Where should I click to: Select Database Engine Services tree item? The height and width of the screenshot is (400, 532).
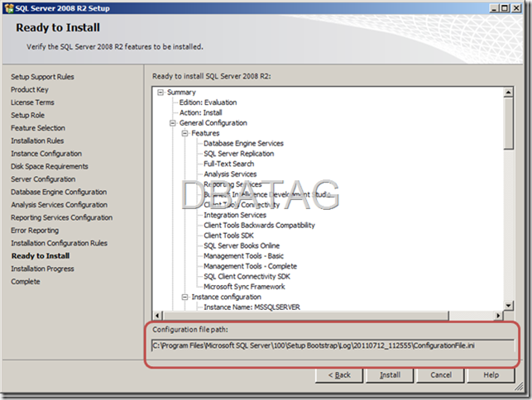(243, 144)
